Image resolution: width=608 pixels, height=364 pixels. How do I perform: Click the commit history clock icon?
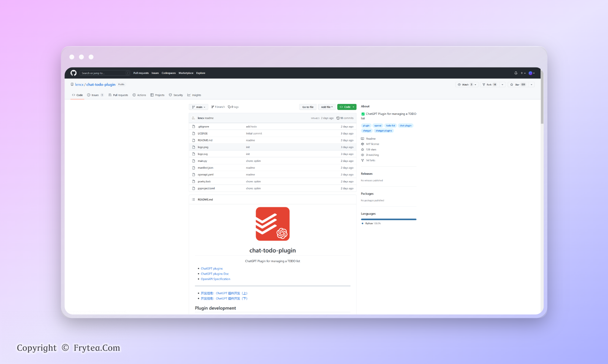coord(338,118)
